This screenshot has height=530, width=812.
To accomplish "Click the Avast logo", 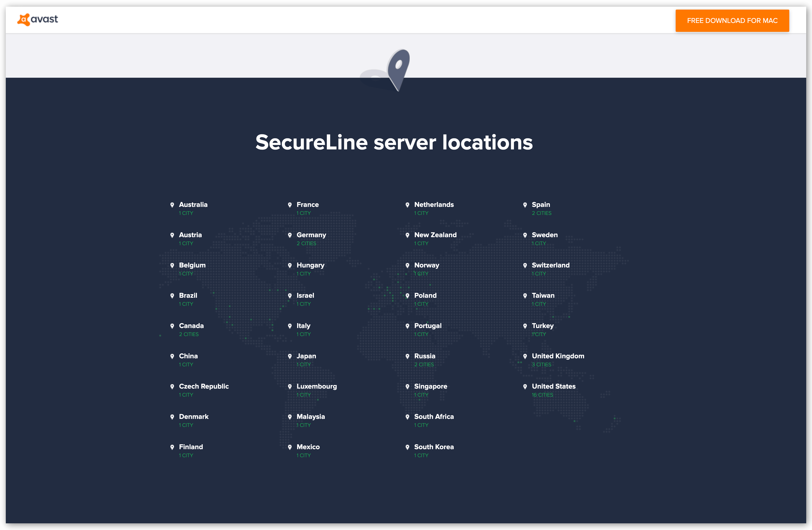I will click(37, 19).
